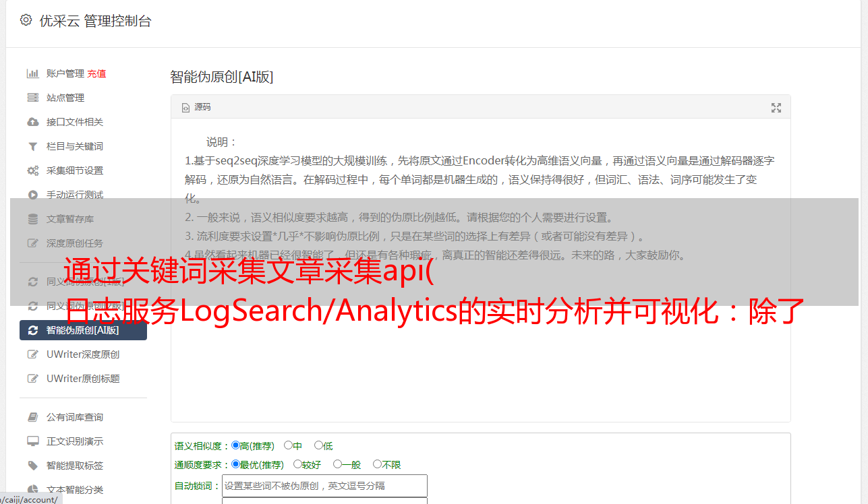Image resolution: width=868 pixels, height=504 pixels.
Task: Click the gears icon for 采集细节设置
Action: [x=32, y=170]
